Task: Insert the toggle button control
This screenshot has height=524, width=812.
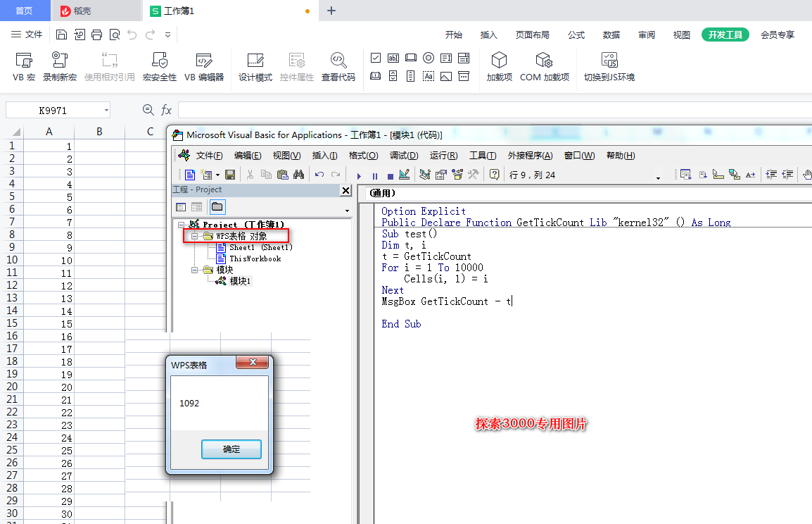Action: 376,76
